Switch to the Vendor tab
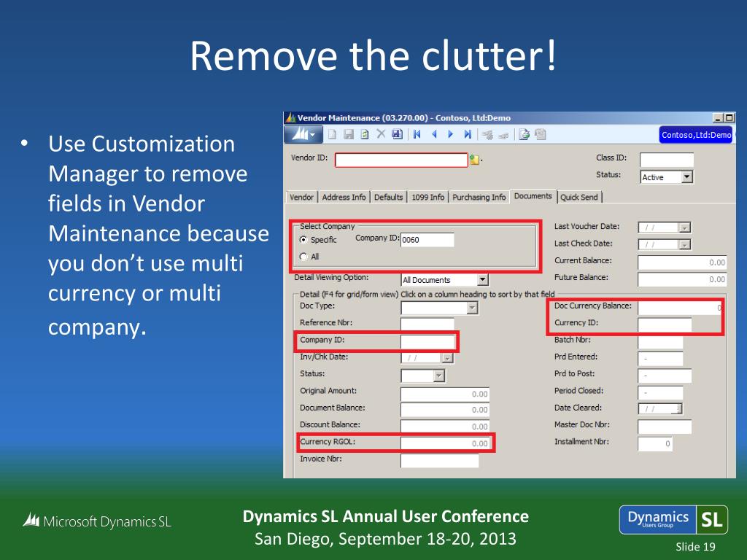The image size is (747, 560). (301, 197)
